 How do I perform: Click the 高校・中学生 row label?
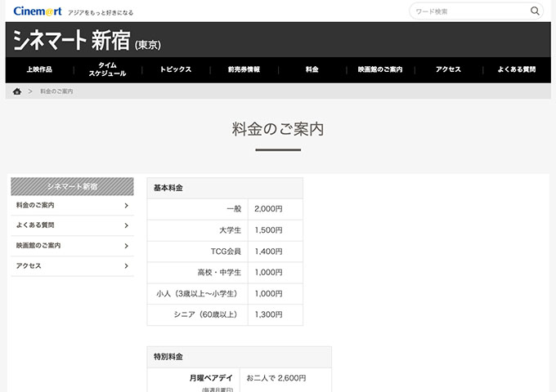[x=219, y=272]
